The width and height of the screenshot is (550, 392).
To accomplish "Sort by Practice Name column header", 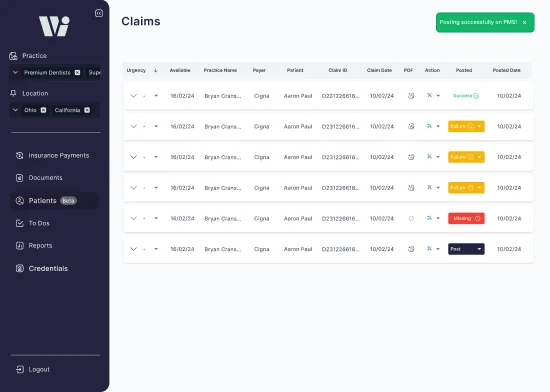I will coord(220,70).
